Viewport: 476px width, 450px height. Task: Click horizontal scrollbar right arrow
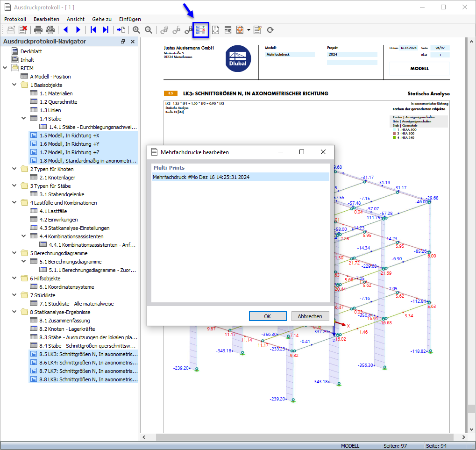tap(463, 437)
